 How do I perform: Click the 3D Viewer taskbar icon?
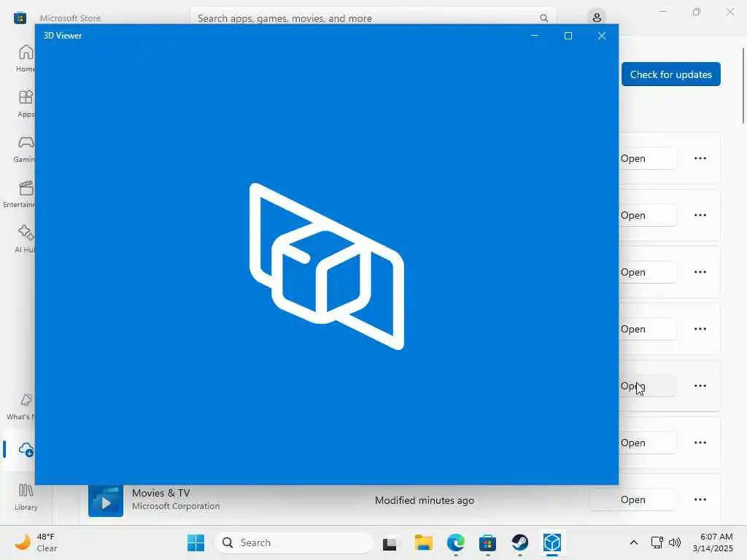[x=551, y=542]
